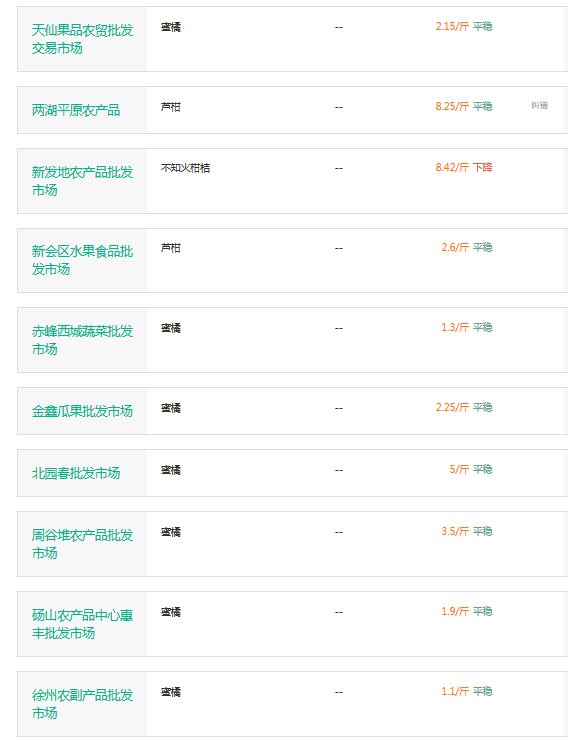Click the 3.5/斤 price in 周谷堆 row
The image size is (568, 741).
coord(455,531)
